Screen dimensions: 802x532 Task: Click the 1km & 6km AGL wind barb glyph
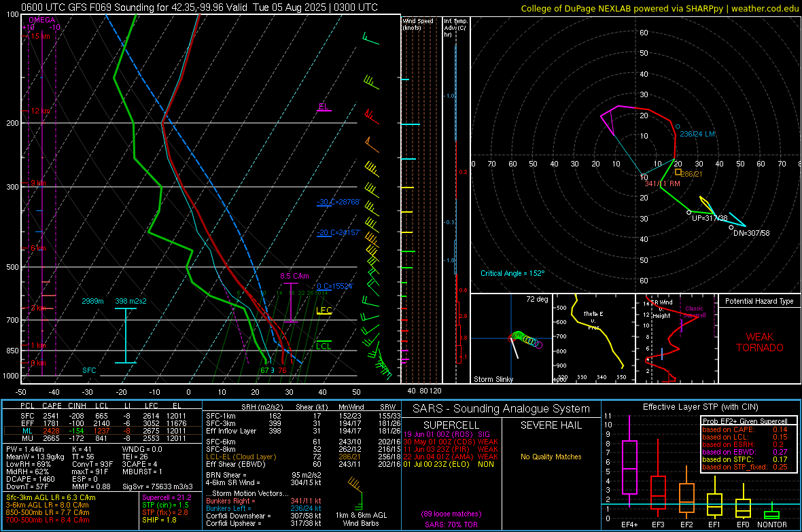click(356, 492)
